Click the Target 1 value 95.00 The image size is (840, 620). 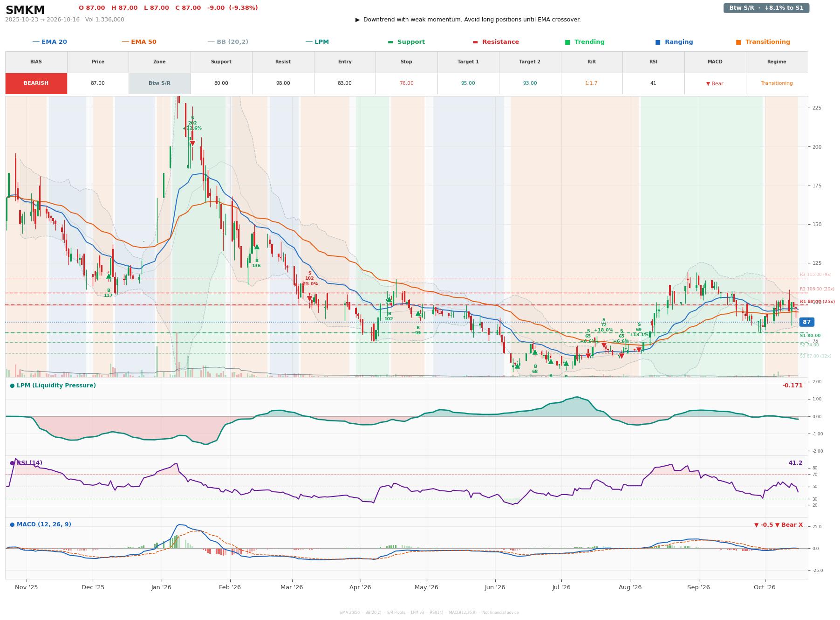pyautogui.click(x=468, y=83)
